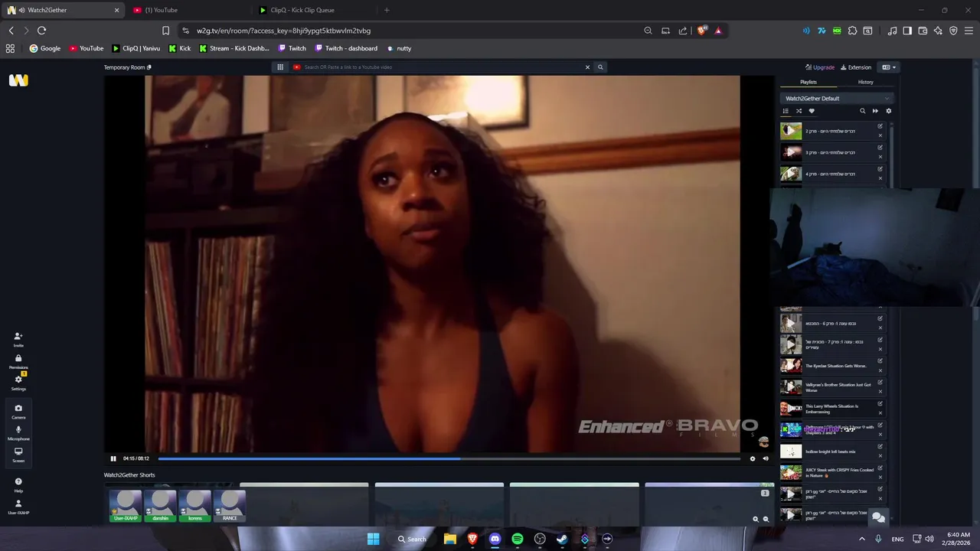980x551 pixels.
Task: Open the playlist favorites heart icon
Action: click(x=812, y=111)
